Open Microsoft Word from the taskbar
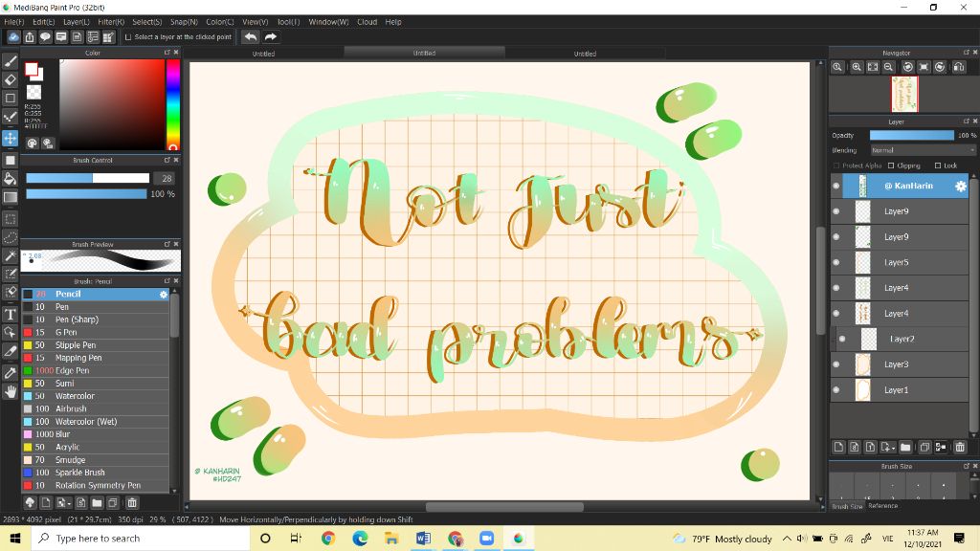980x551 pixels. point(423,538)
